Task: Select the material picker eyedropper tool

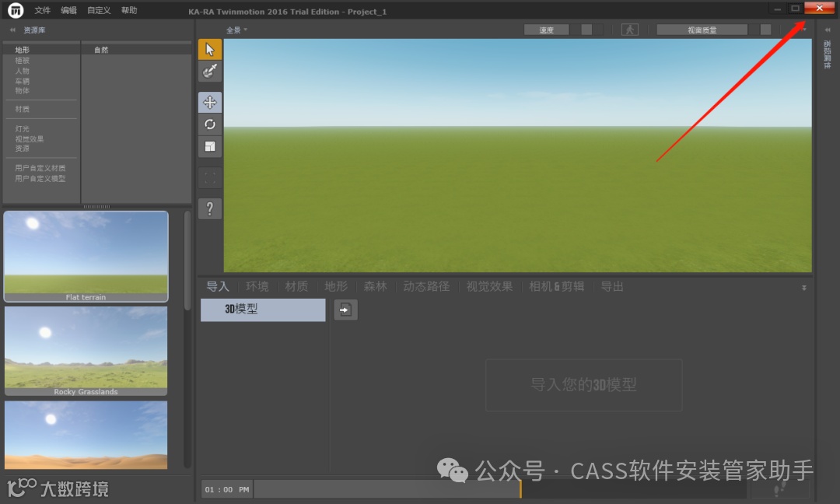Action: (210, 71)
